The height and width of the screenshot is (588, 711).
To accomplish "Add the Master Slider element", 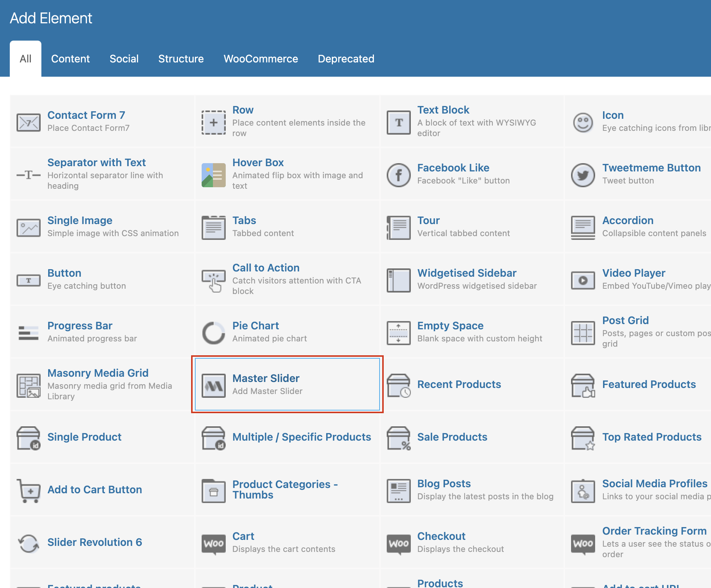I will coord(287,384).
